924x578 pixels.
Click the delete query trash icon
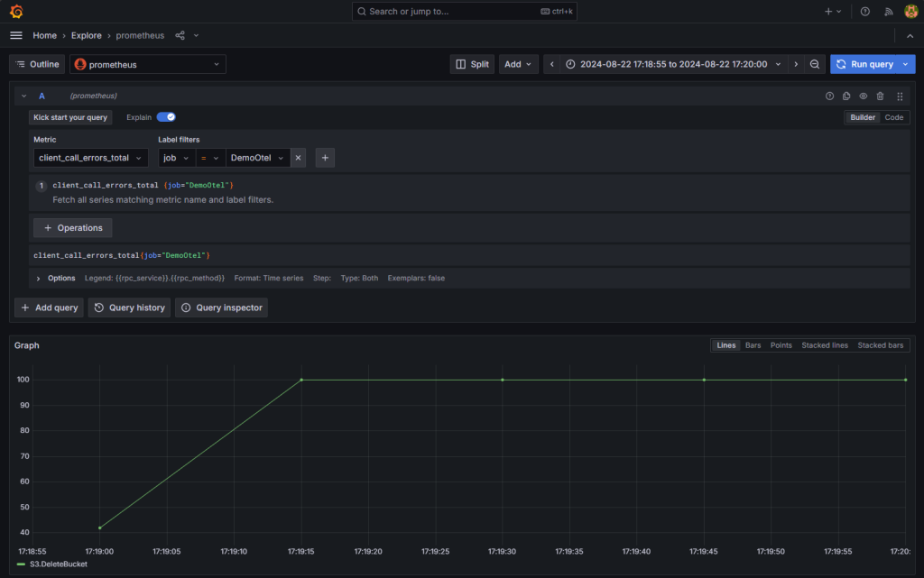tap(882, 96)
